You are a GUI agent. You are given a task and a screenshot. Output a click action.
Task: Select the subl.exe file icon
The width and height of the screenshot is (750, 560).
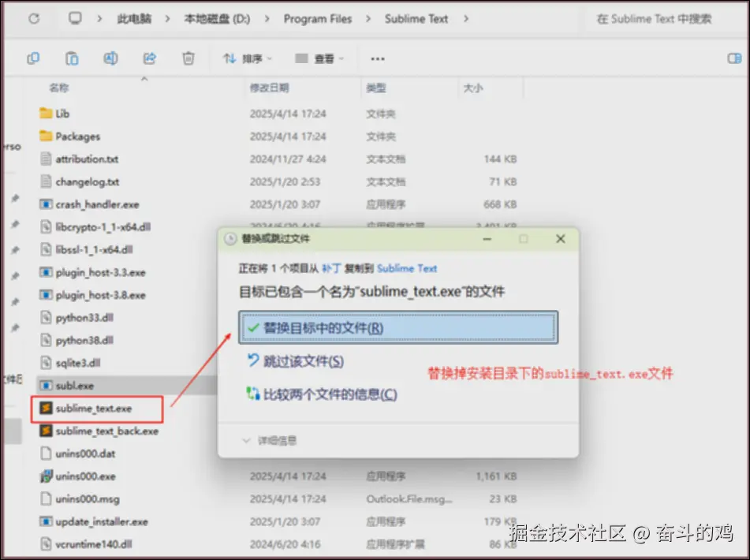[x=46, y=386]
